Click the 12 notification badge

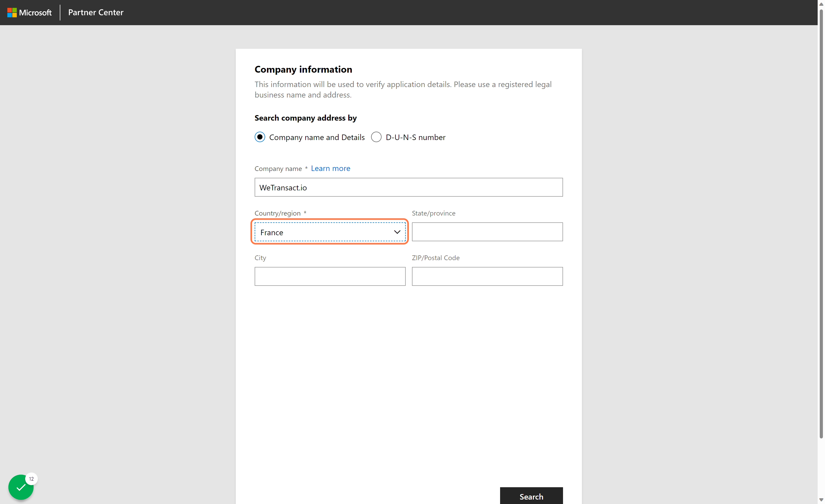(31, 479)
